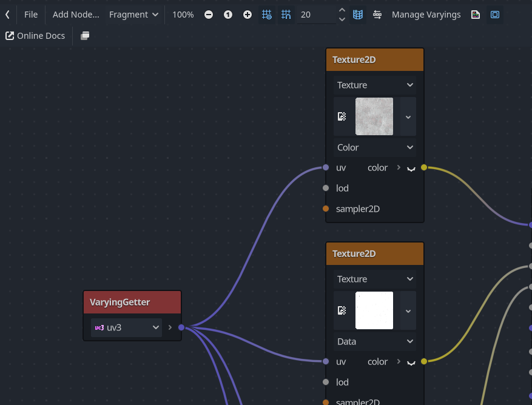This screenshot has height=405, width=532.
Task: Toggle grid visibility in the graph
Action: [266, 15]
